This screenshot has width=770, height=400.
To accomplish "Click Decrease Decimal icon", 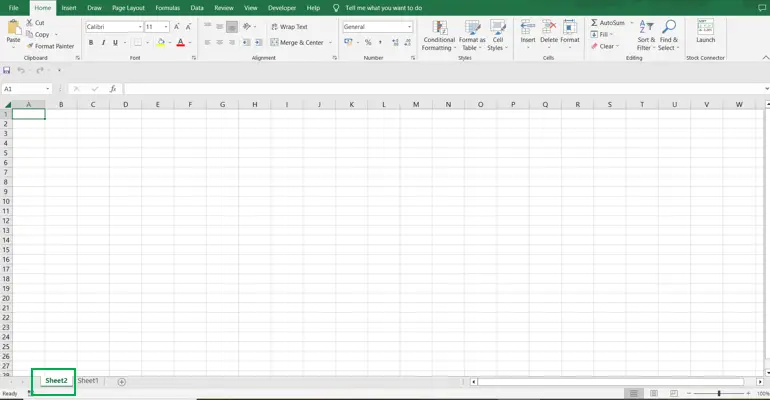I will [408, 43].
